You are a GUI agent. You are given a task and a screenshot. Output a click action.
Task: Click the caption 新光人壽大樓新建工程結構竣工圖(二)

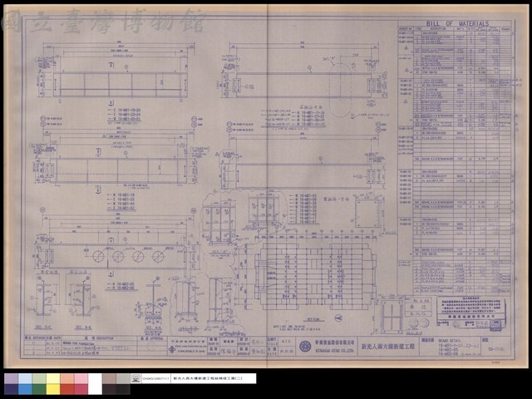click(208, 378)
